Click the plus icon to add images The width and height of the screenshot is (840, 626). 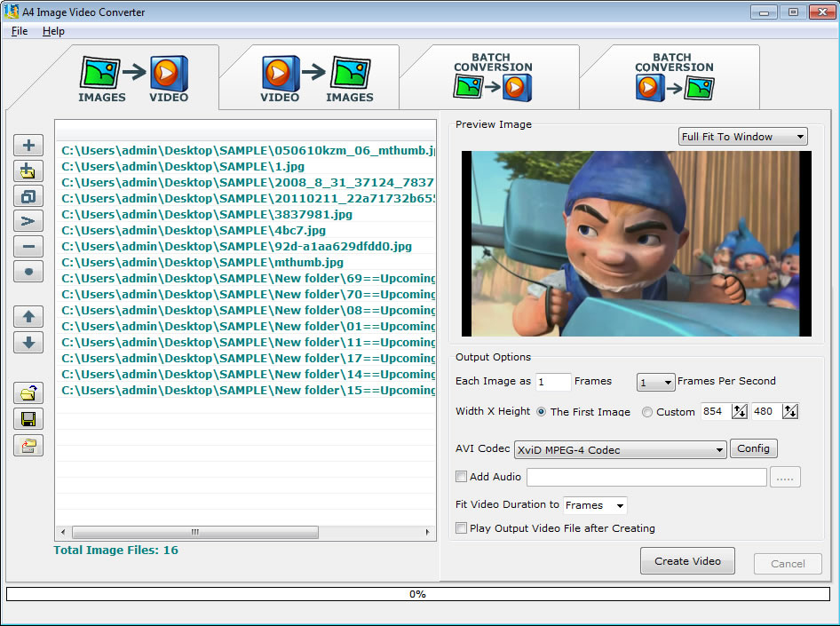point(28,146)
